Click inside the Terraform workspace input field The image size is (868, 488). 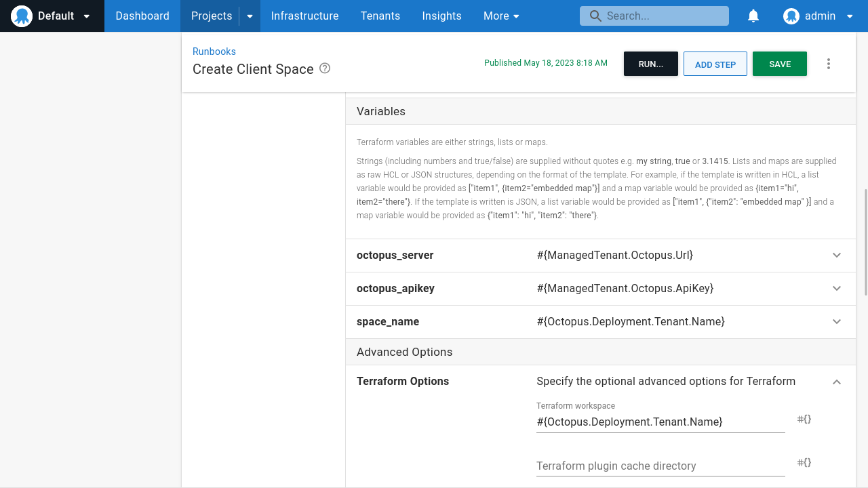tap(660, 422)
